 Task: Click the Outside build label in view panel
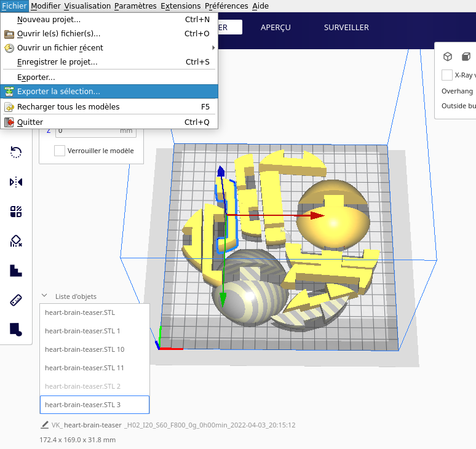click(458, 106)
